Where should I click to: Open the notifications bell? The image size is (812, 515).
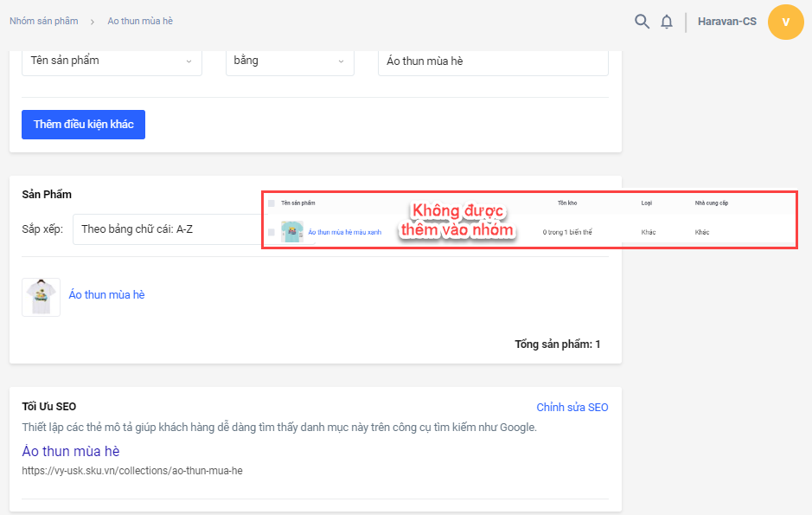pyautogui.click(x=667, y=22)
